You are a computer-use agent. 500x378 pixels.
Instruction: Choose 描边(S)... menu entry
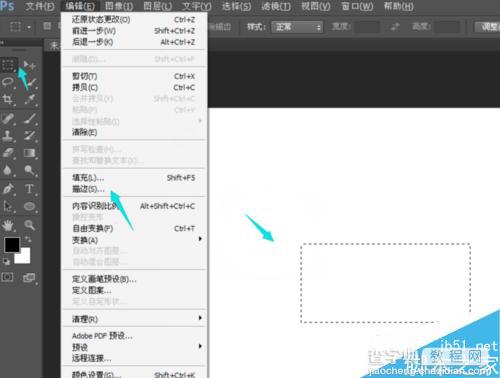(x=134, y=189)
